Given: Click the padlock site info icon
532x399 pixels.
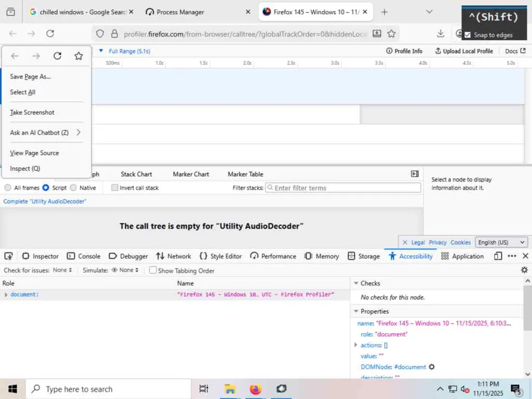Looking at the screenshot, I should pos(115,34).
